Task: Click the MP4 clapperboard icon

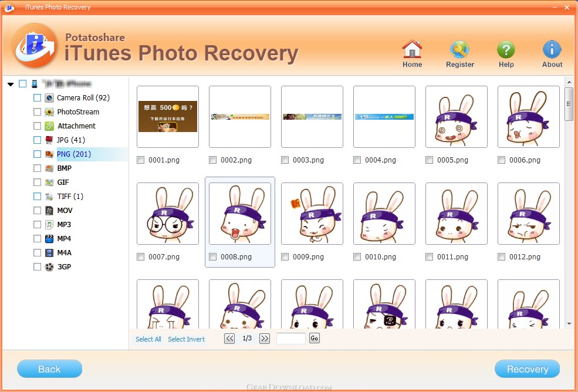Action: coord(49,239)
